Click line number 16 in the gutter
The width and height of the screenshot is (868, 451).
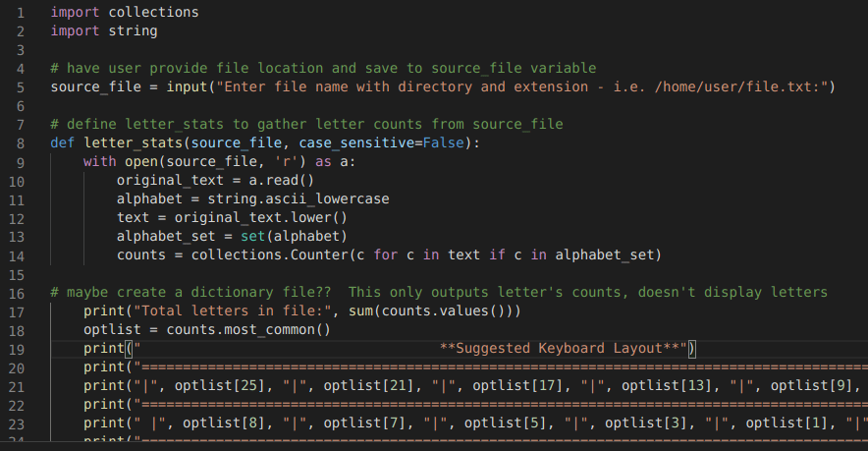(15, 292)
